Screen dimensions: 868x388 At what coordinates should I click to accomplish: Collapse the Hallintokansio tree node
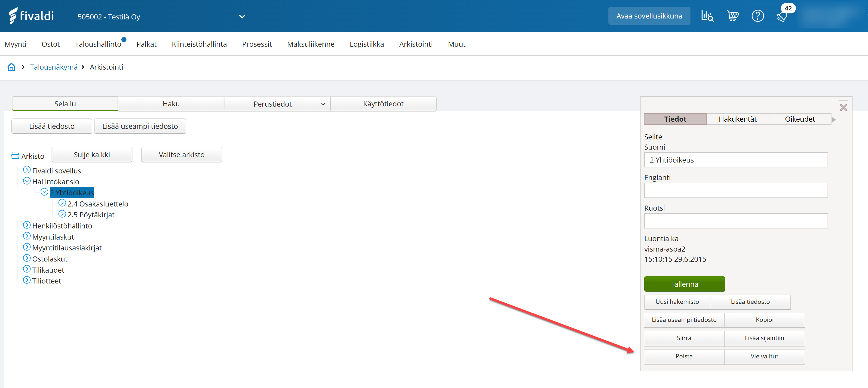click(x=27, y=181)
